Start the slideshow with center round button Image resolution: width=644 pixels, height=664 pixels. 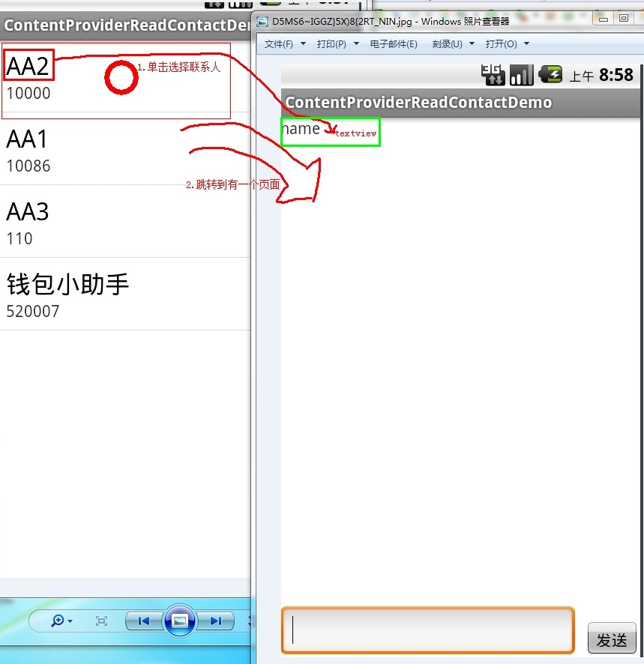180,621
